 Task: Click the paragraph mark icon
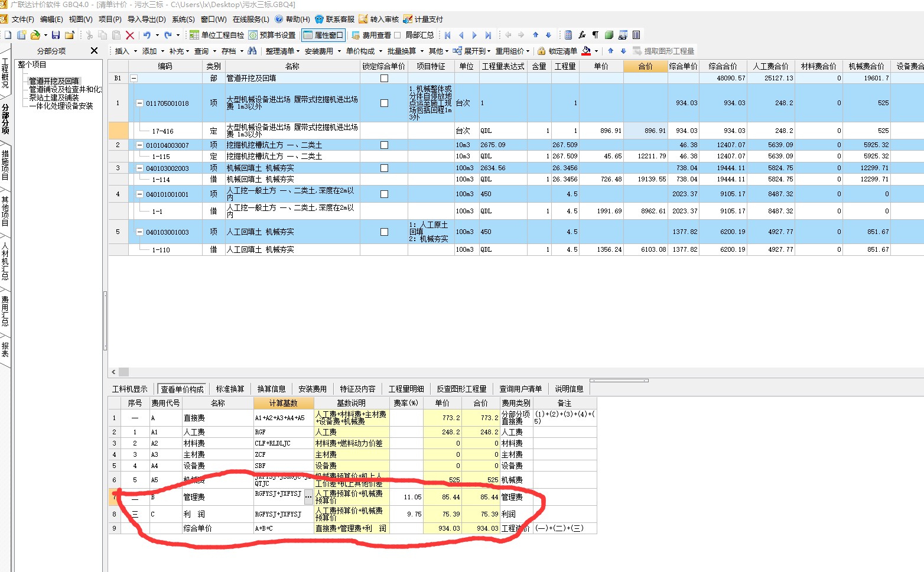click(596, 35)
